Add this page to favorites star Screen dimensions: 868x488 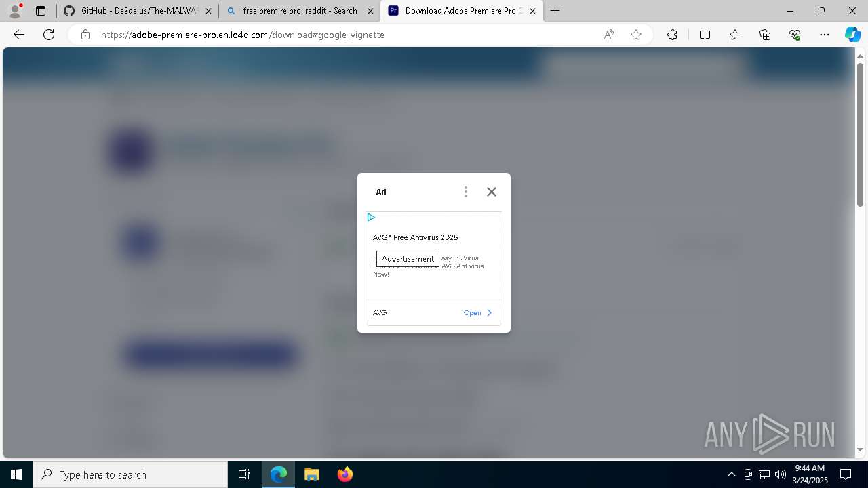pos(636,35)
